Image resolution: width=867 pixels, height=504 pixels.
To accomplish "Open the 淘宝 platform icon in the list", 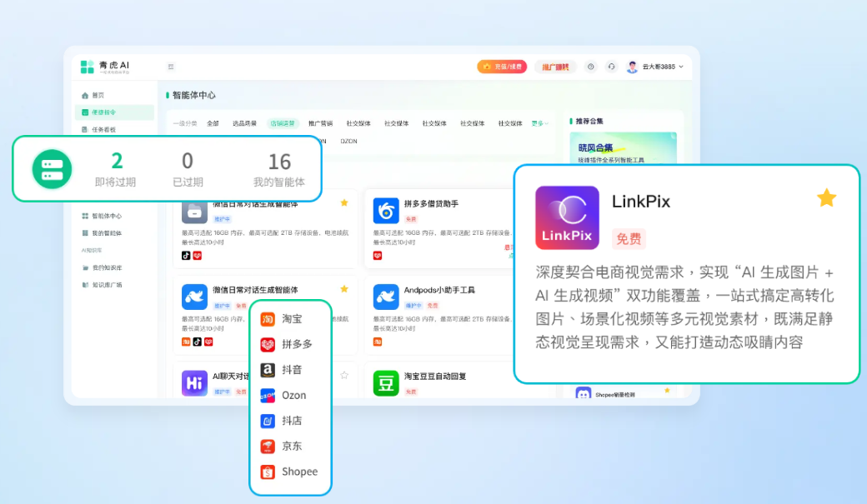I will [267, 318].
